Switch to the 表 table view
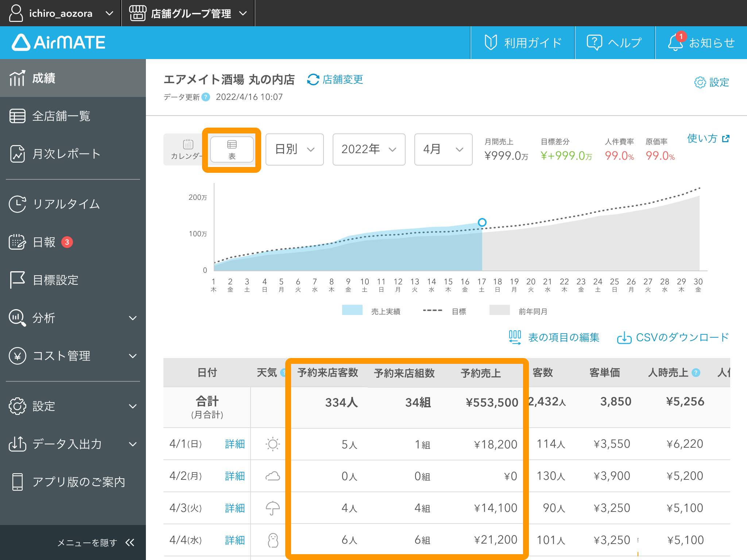 (x=232, y=149)
